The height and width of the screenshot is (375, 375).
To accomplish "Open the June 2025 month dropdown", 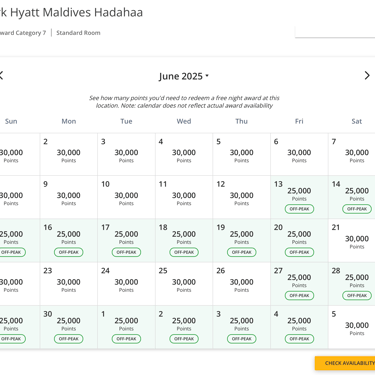I will (184, 76).
